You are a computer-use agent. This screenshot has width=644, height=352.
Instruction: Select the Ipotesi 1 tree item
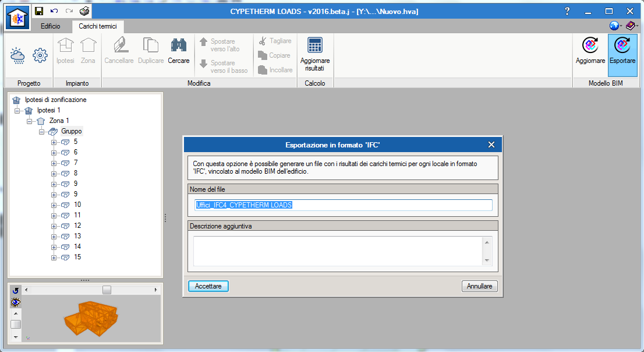48,110
